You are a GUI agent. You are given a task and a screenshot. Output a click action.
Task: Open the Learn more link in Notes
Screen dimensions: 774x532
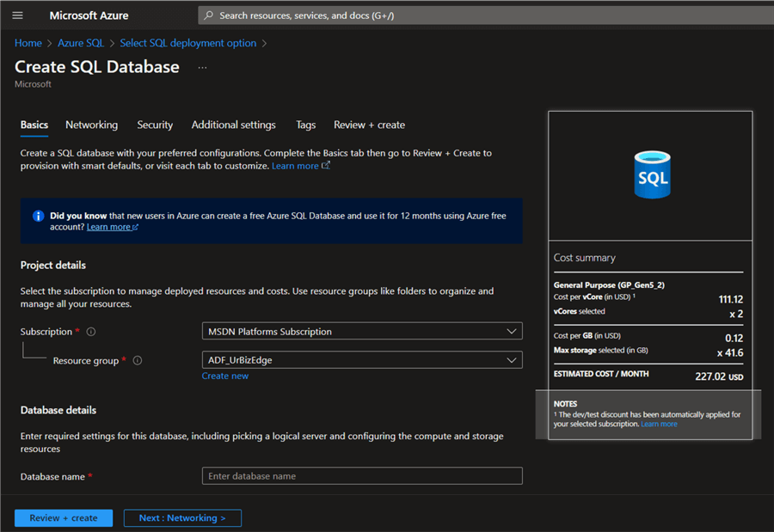659,424
